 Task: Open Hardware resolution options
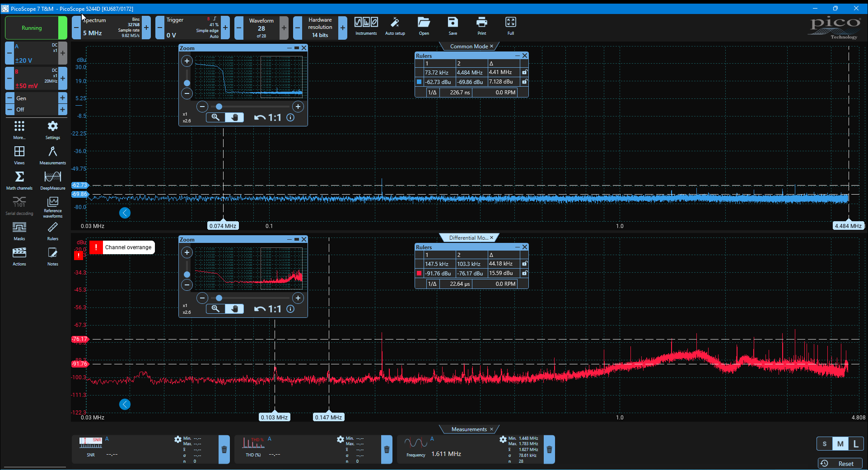tap(320, 28)
